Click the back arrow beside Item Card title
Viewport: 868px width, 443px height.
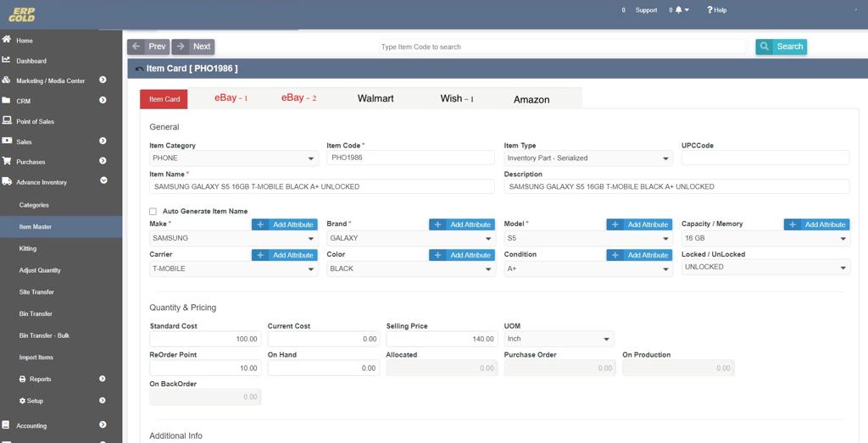[139, 69]
